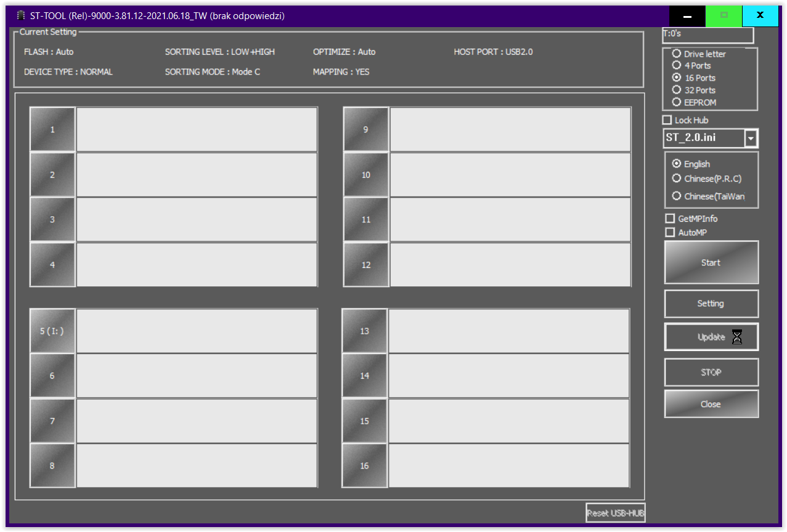Click port 1 button

(x=52, y=129)
